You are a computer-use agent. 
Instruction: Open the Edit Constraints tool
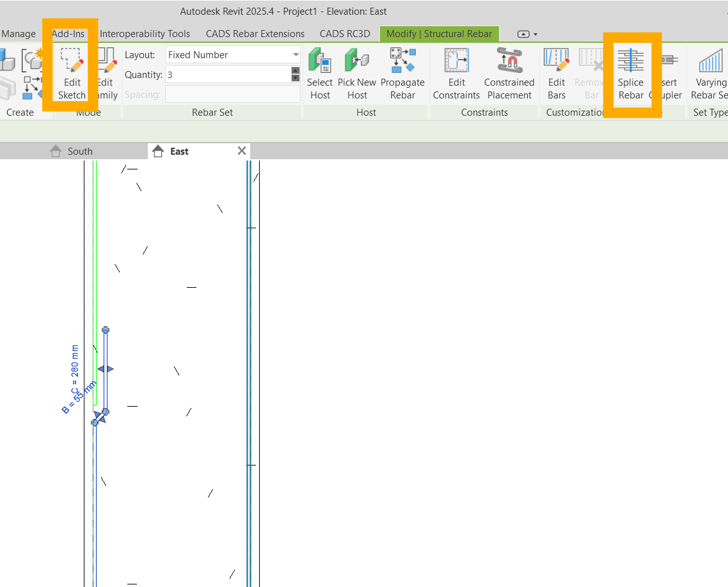click(456, 72)
